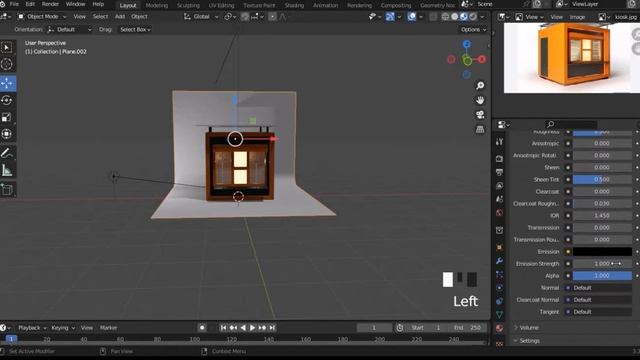Toggle viewport overlays
Viewport: 640px width, 360px height.
[412, 17]
